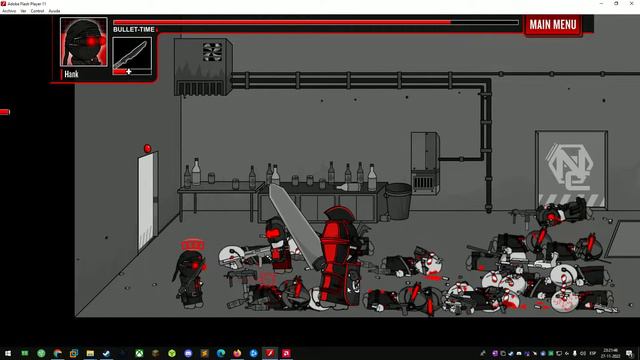This screenshot has height=360, width=640.
Task: Open the Ayuda menu
Action: tap(54, 11)
